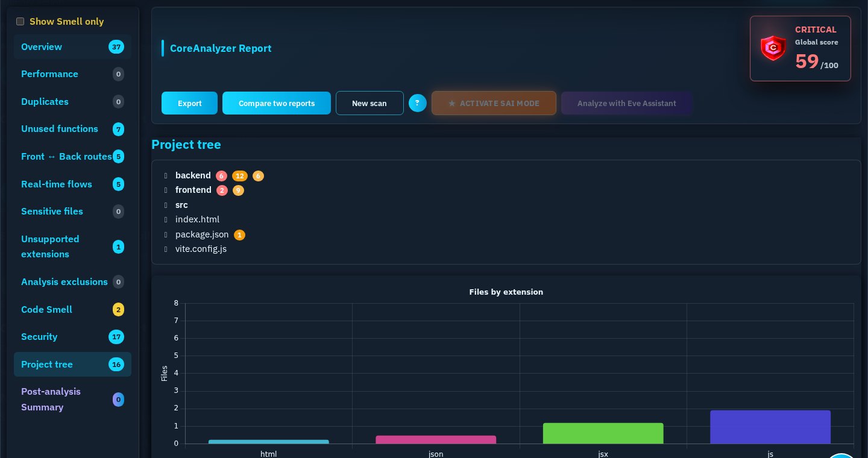
Task: Click the purple js bar in chart
Action: point(770,427)
